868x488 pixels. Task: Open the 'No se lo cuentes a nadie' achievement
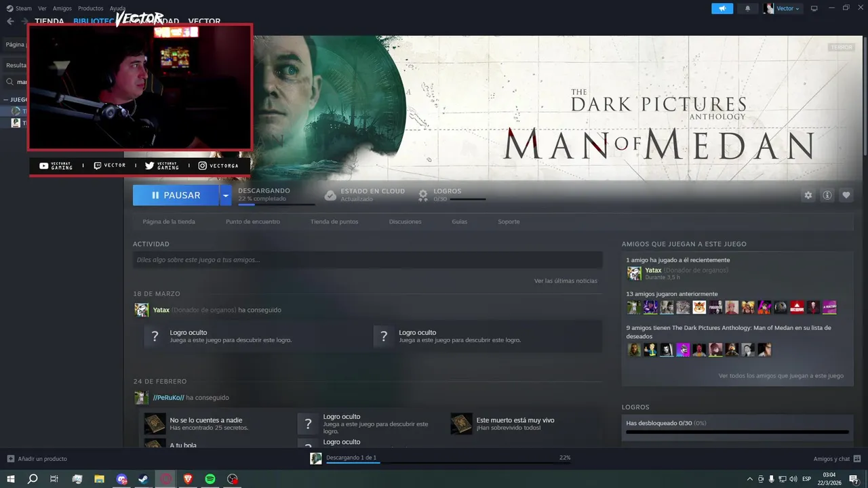205,420
